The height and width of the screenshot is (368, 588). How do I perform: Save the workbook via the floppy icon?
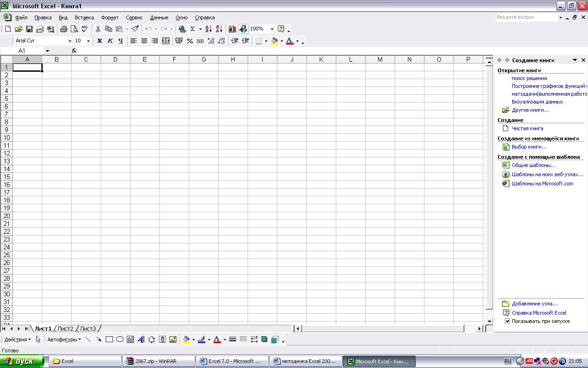[x=29, y=29]
